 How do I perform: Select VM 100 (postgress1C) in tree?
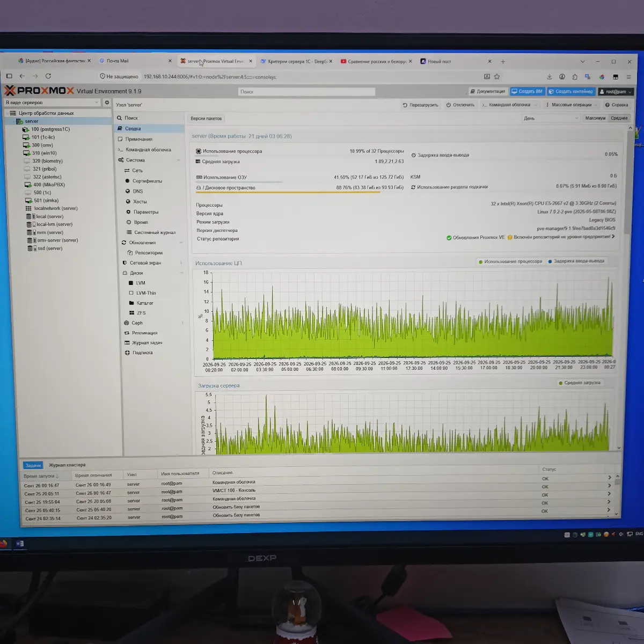[50, 129]
